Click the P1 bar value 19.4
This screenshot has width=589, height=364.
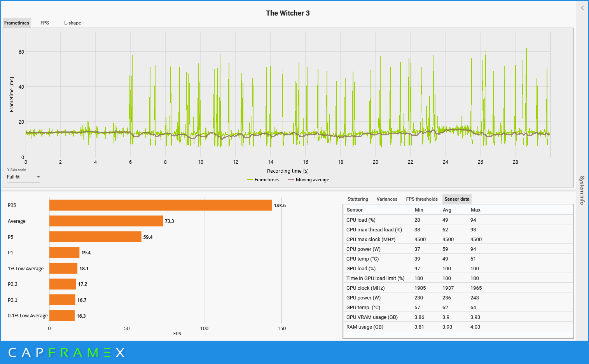pyautogui.click(x=86, y=253)
